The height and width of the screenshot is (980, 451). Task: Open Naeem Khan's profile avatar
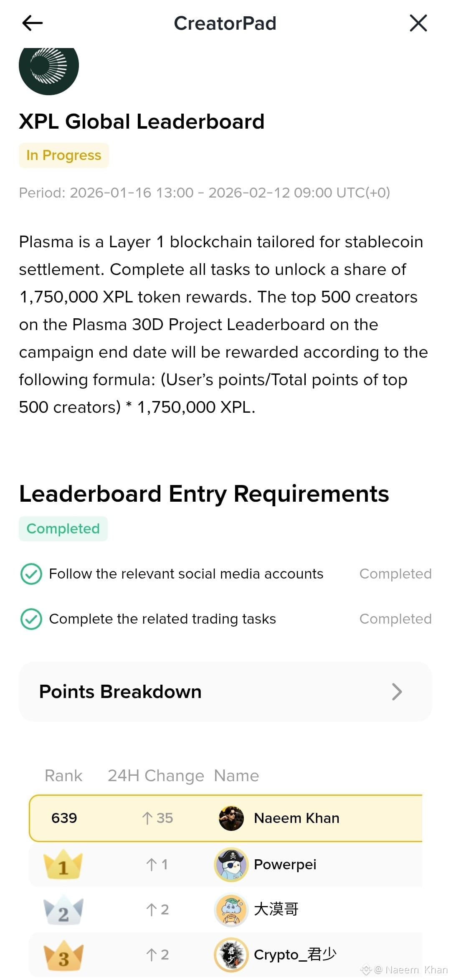[231, 818]
